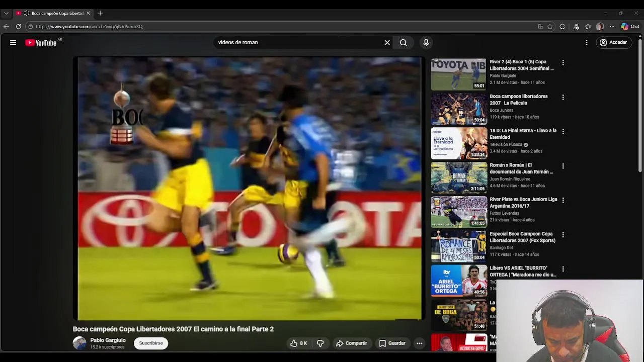Click the Santiago Def channel name

[501, 248]
